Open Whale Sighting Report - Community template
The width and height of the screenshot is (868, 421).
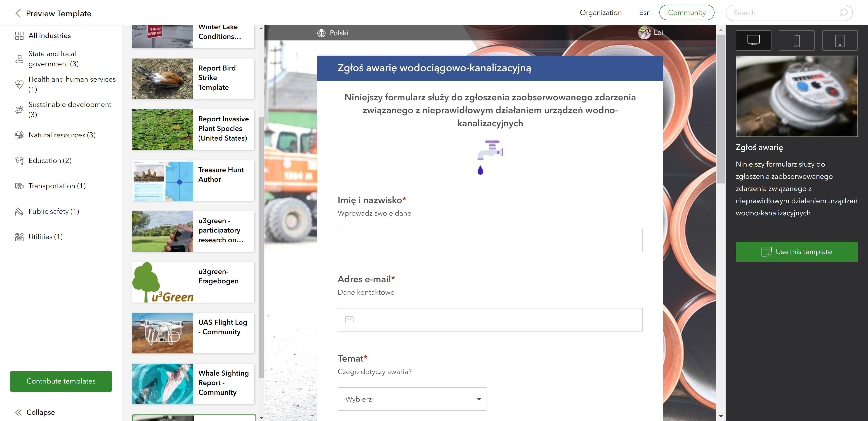pyautogui.click(x=193, y=384)
